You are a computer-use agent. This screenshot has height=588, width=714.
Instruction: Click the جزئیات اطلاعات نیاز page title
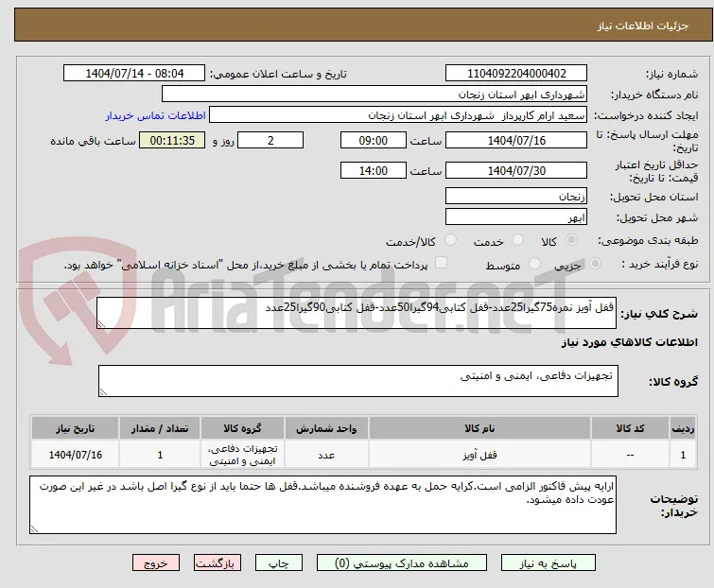pyautogui.click(x=642, y=26)
